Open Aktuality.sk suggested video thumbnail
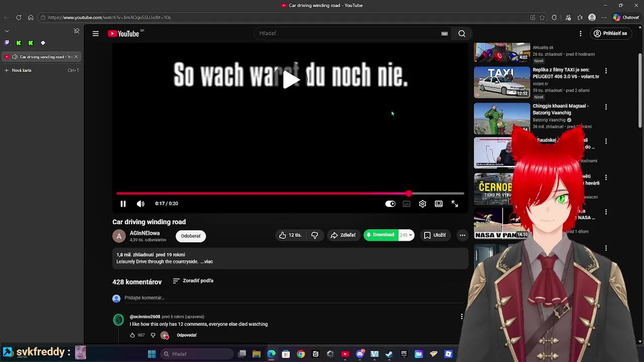This screenshot has height=362, width=644. pos(502,52)
